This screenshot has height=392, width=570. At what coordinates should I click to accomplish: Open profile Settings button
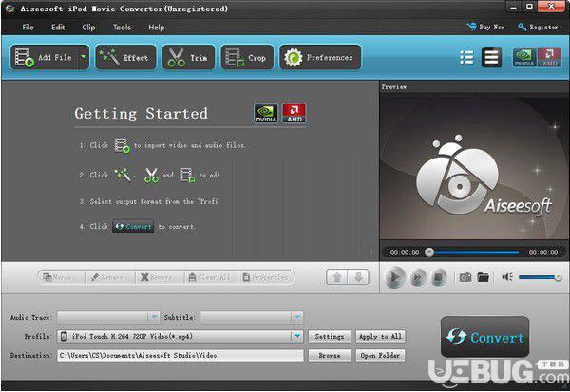click(330, 336)
